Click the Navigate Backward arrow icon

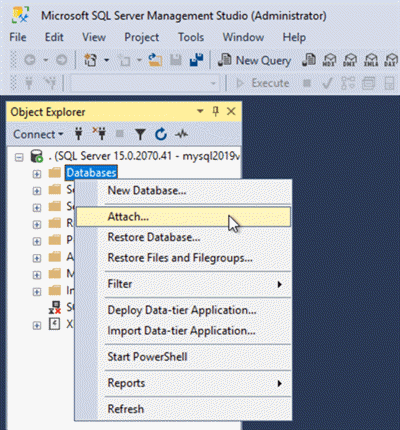[x=30, y=60]
